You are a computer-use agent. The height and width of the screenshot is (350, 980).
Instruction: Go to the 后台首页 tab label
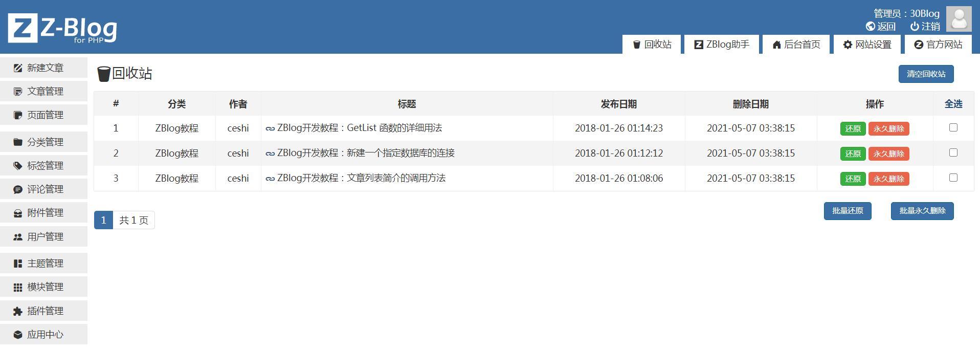click(x=802, y=45)
